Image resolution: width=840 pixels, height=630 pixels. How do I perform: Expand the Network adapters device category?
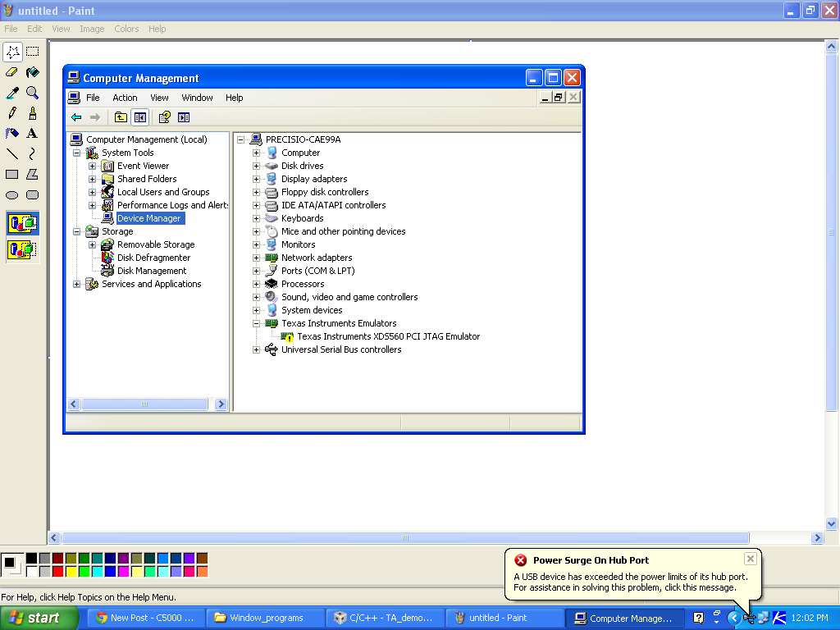[x=256, y=258]
